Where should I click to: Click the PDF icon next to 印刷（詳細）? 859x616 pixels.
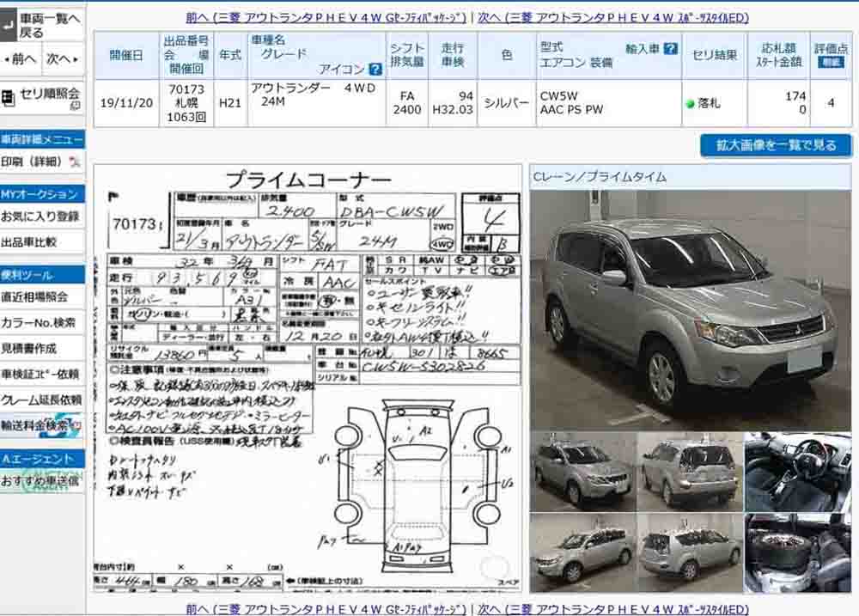74,162
